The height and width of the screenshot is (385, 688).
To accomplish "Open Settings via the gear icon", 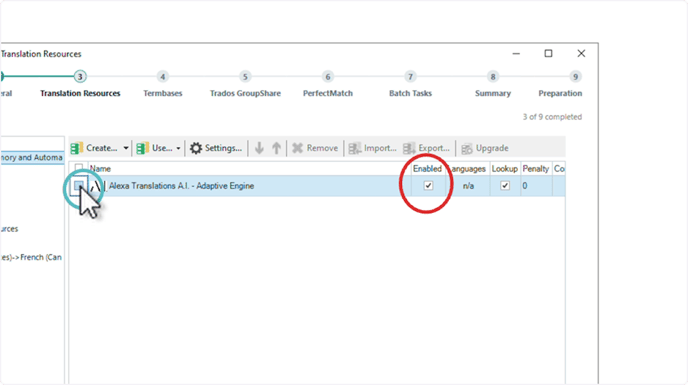I will pos(196,148).
